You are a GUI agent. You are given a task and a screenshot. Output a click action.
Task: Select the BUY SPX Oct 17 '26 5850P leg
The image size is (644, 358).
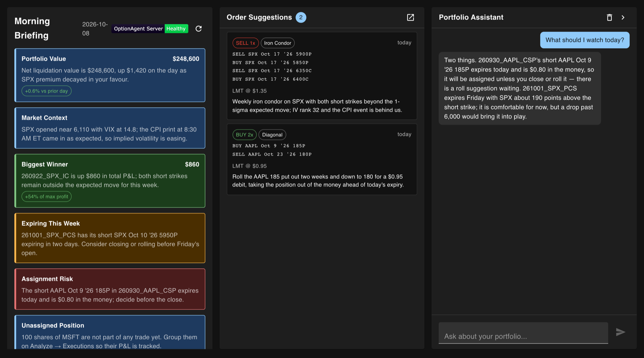point(270,62)
